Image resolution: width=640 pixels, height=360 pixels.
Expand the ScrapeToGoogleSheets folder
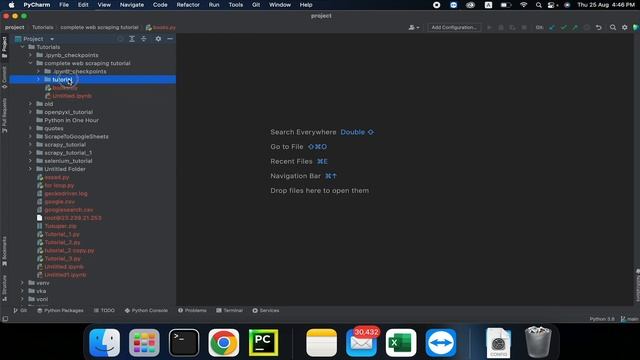[x=31, y=137]
